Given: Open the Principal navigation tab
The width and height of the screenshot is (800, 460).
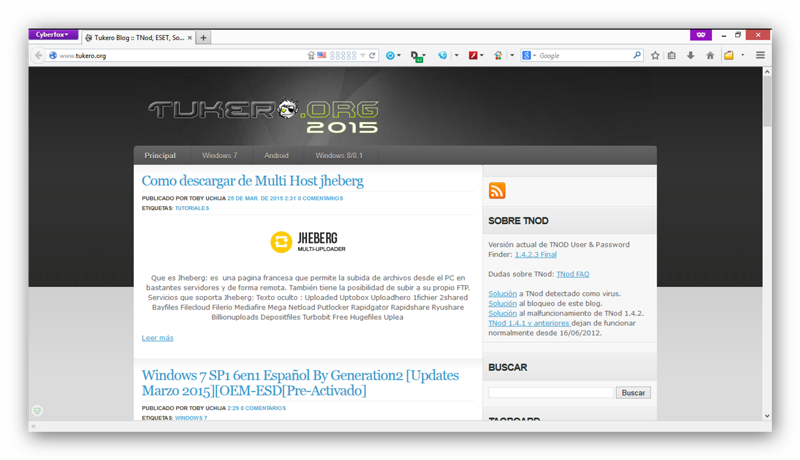Looking at the screenshot, I should pyautogui.click(x=160, y=156).
